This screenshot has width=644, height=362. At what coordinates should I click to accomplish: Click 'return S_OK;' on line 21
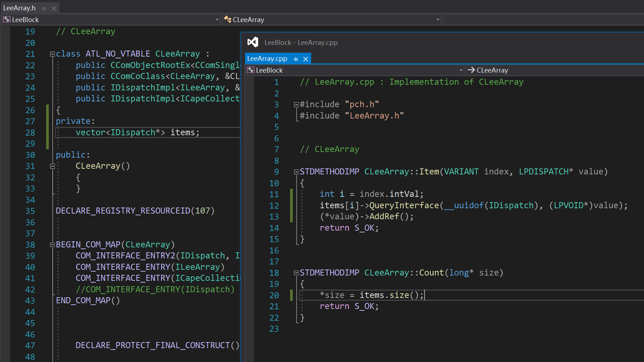349,307
